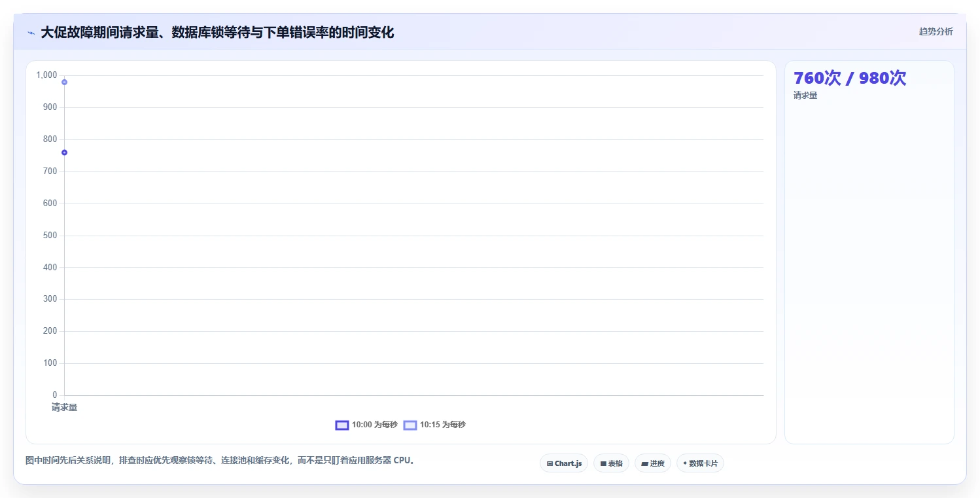Click the 500 y-axis tick label
The width and height of the screenshot is (980, 498).
pyautogui.click(x=50, y=236)
